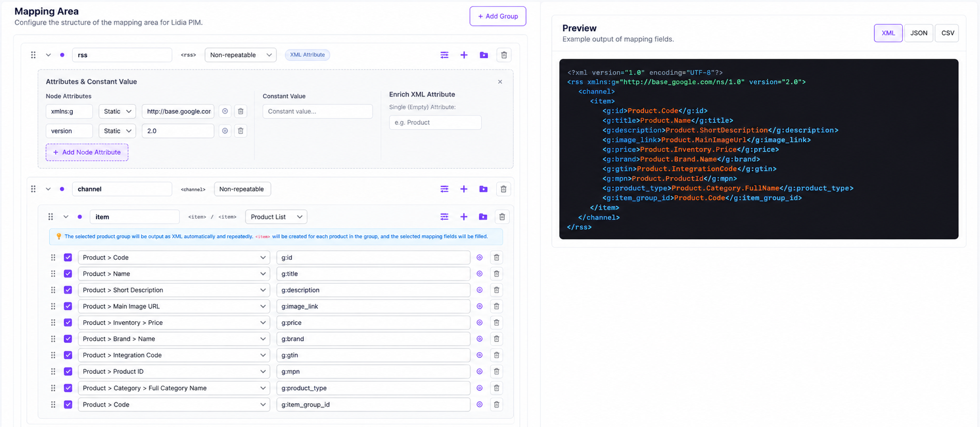Click the settings sliders icon in rss row
This screenshot has width=980, height=427.
click(444, 55)
